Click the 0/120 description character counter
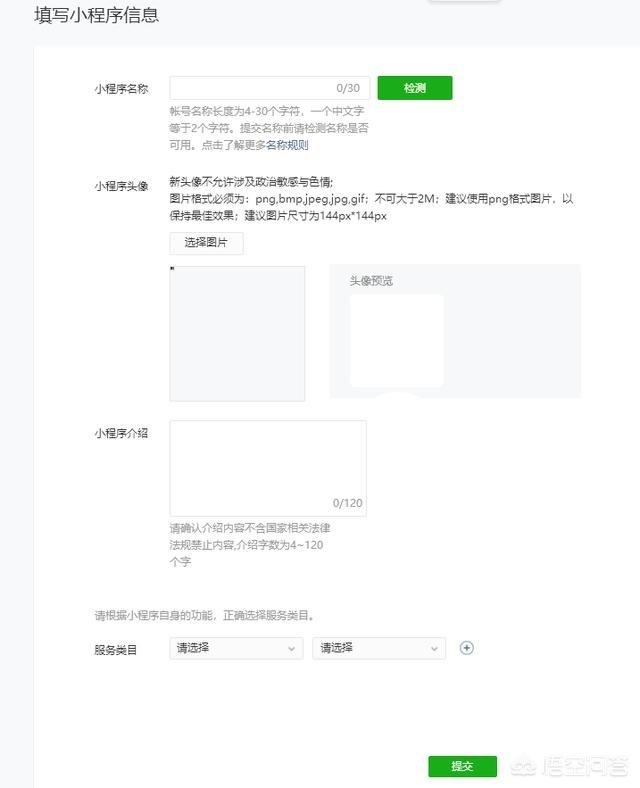This screenshot has width=640, height=788. (348, 503)
